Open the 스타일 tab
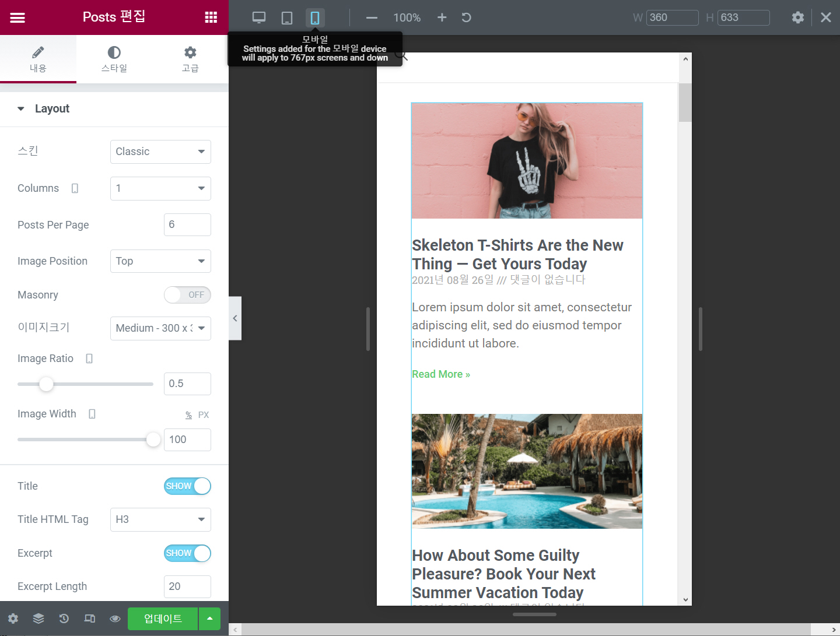840x636 pixels. tap(114, 59)
